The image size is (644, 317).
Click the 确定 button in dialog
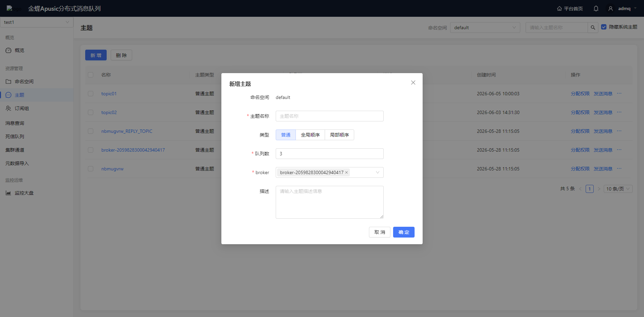[404, 232]
